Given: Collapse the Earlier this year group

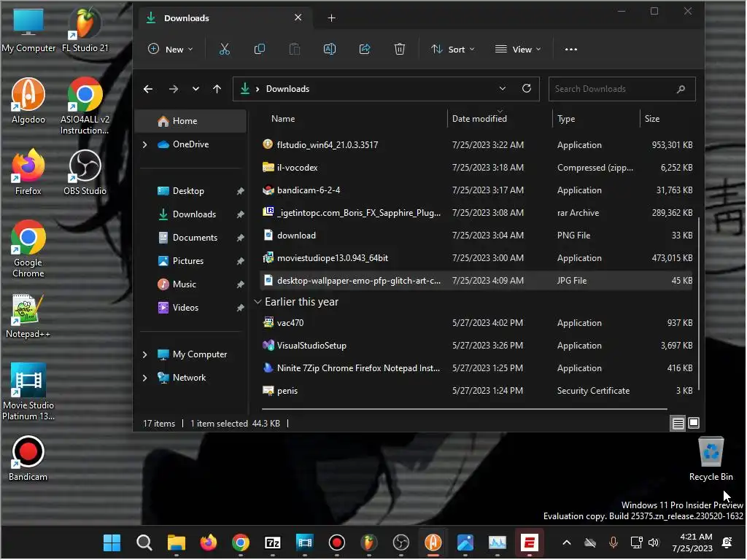Looking at the screenshot, I should (258, 302).
